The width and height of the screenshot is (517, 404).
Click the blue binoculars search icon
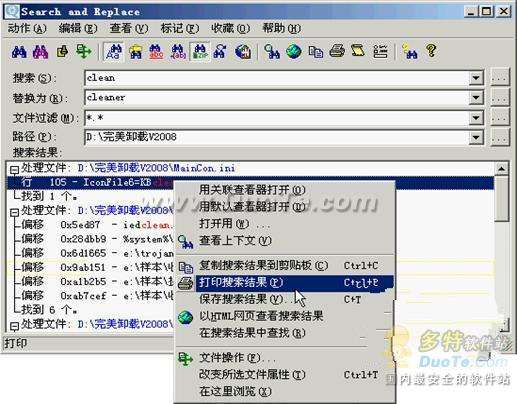[19, 52]
